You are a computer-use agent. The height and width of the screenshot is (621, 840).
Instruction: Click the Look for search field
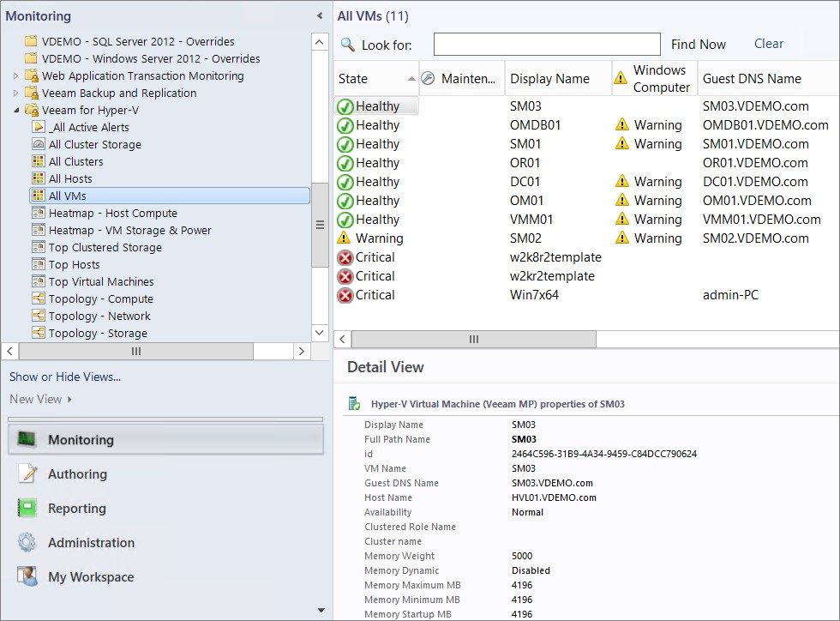tap(547, 45)
